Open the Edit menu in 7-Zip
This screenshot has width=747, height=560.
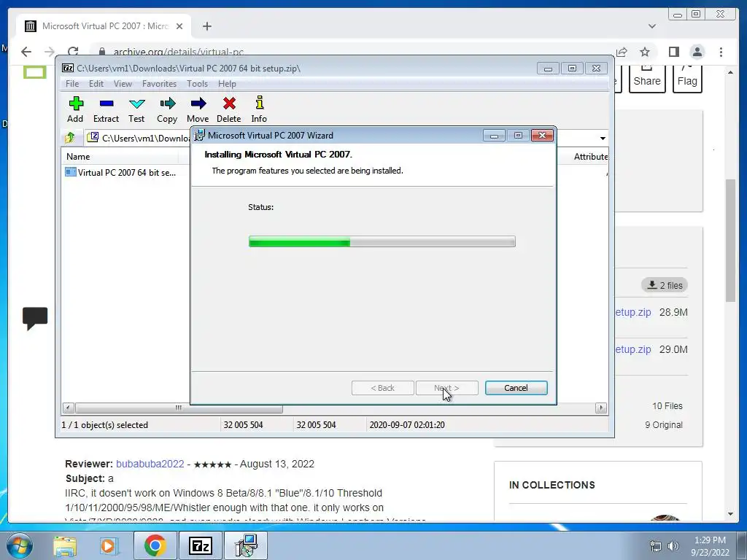pos(96,84)
